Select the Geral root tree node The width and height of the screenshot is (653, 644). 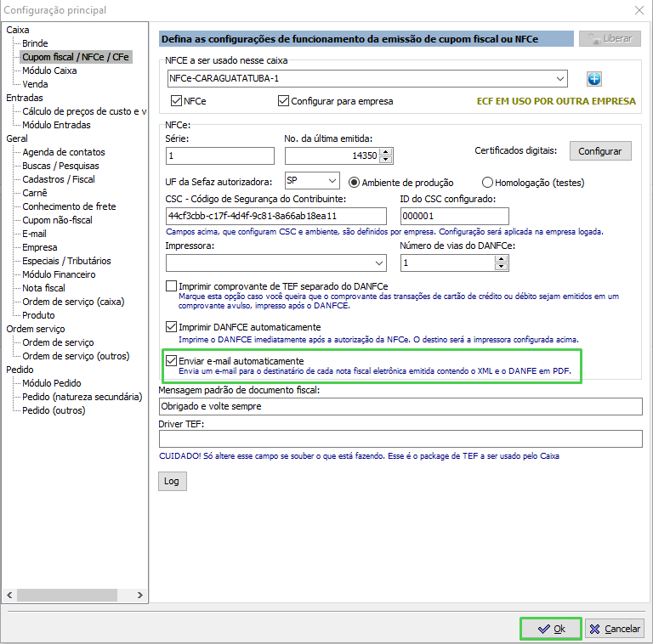tap(17, 138)
